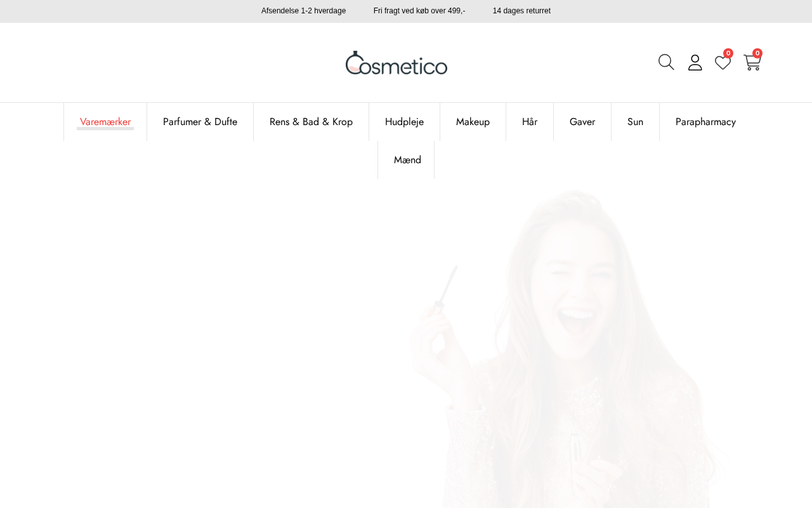The image size is (812, 508).
Task: Open the Parfumer & Dufte menu
Action: [200, 122]
